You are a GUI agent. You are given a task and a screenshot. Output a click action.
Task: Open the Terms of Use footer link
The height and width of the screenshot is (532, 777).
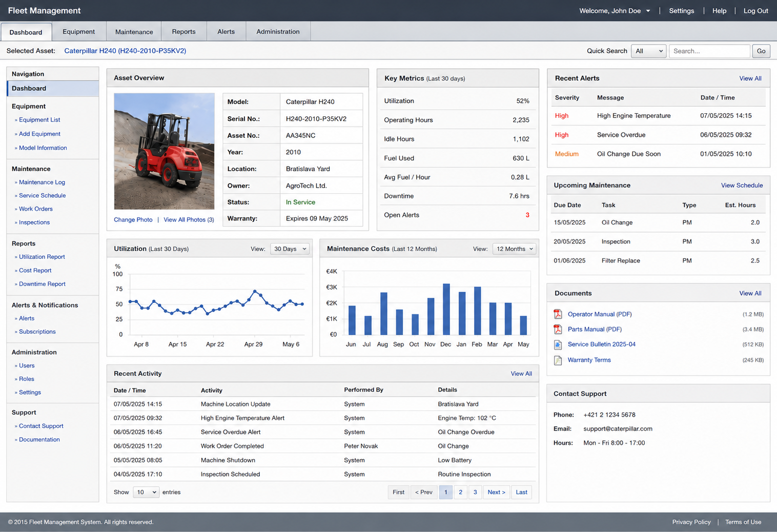tap(743, 522)
